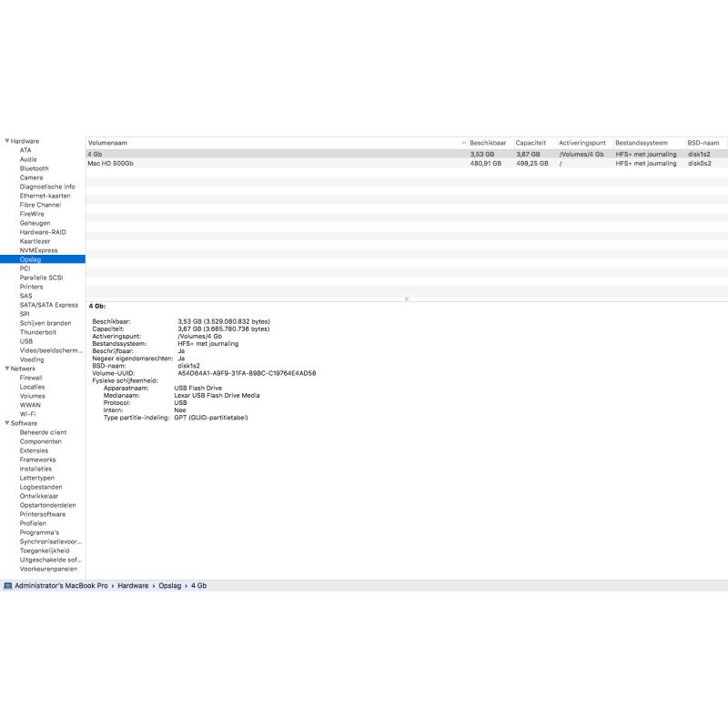Select Firewall under Netwerk

pyautogui.click(x=31, y=378)
